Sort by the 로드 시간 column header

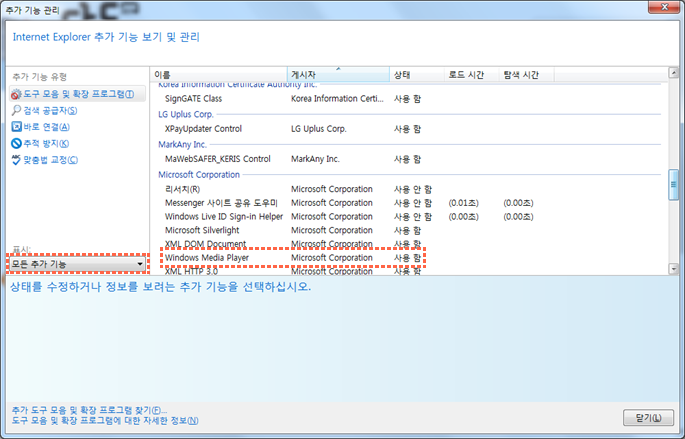click(x=472, y=75)
